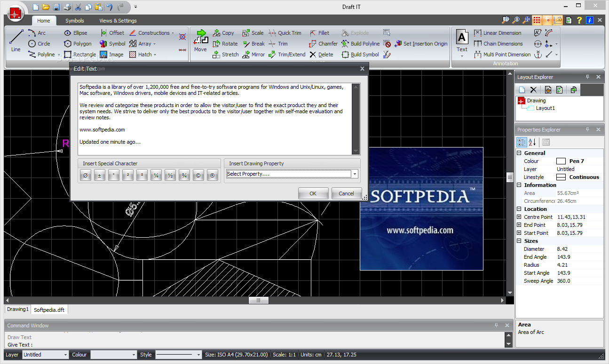
Task: Activate the Polygon tool
Action: 78,44
